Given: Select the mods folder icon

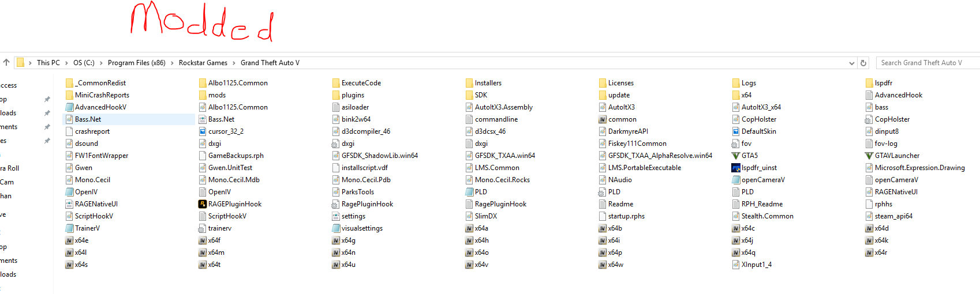Looking at the screenshot, I should coord(203,95).
